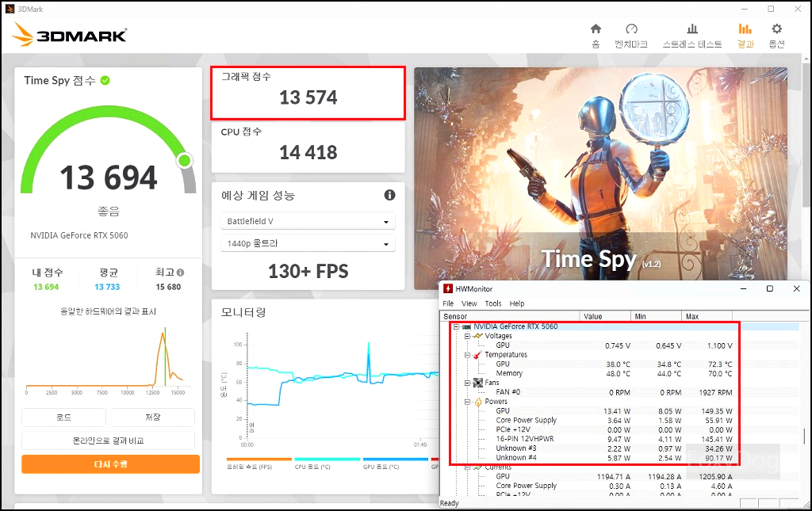Screen dimensions: 812x511
Task: Open the Battlefield V game dropdown
Action: tap(308, 221)
